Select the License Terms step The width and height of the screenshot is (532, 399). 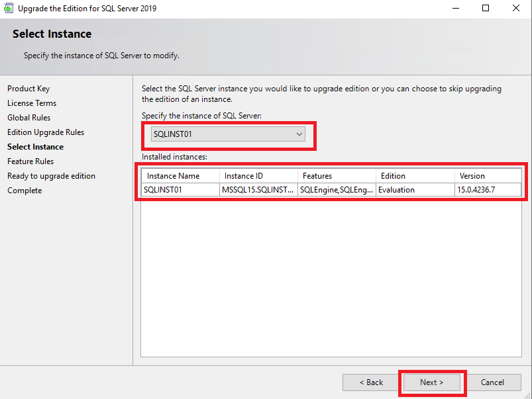[x=32, y=103]
